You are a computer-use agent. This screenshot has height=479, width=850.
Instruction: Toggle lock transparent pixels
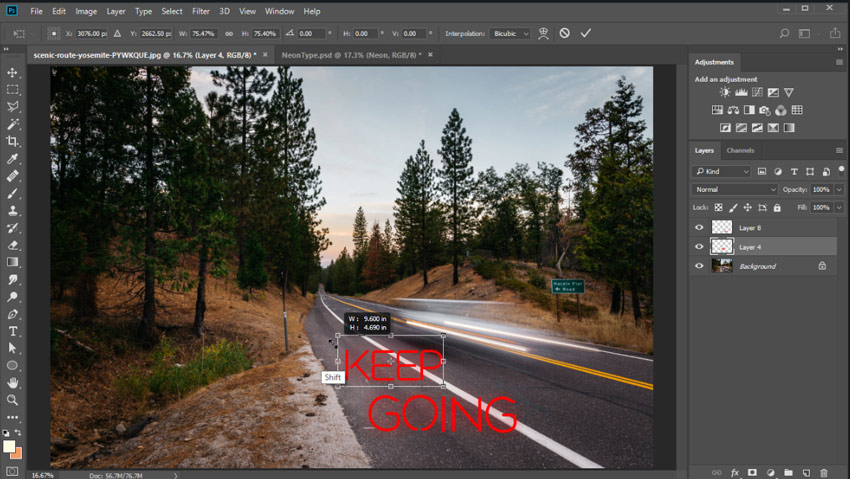click(718, 208)
